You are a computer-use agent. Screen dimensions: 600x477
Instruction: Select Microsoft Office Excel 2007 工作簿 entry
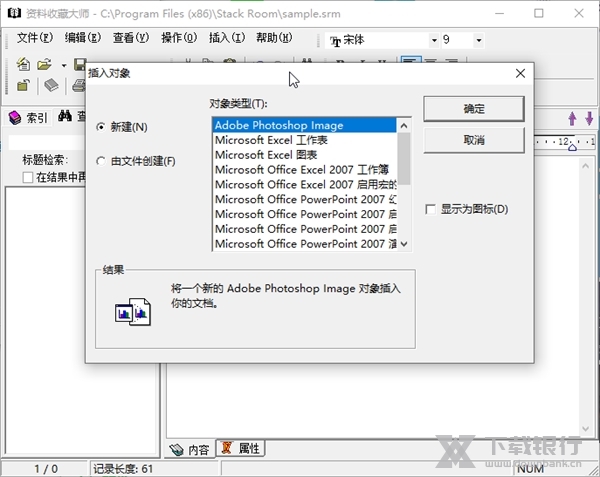pos(305,170)
